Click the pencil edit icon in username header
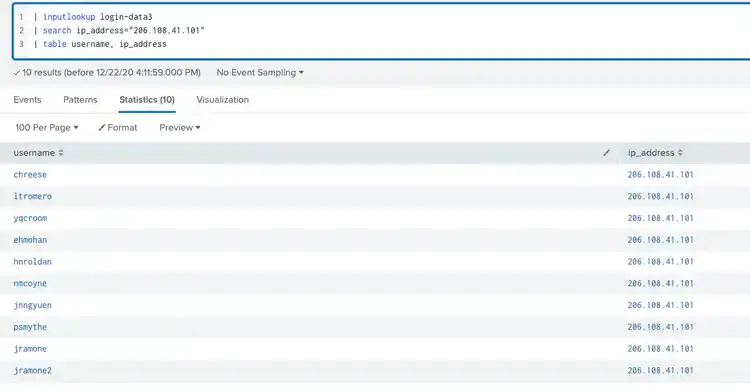The width and height of the screenshot is (750, 391). (607, 153)
